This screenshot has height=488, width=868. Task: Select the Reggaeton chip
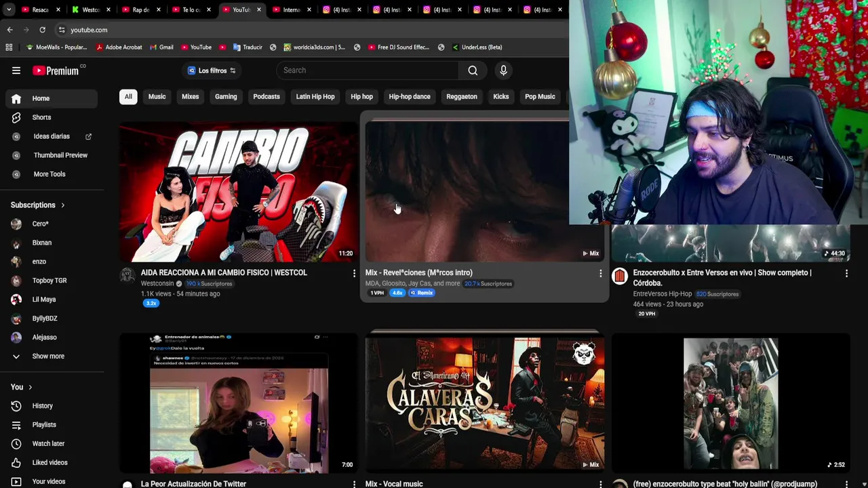tap(462, 97)
